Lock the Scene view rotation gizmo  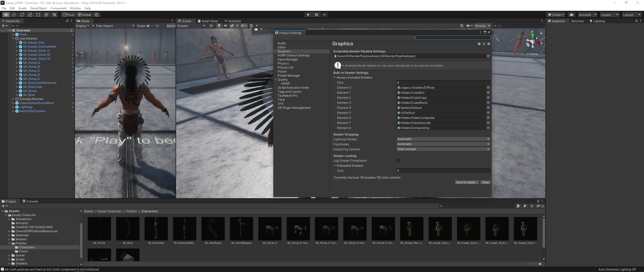(x=541, y=33)
